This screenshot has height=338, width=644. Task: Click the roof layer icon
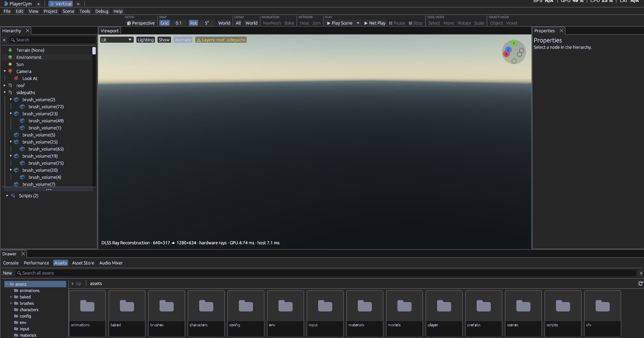[10, 85]
